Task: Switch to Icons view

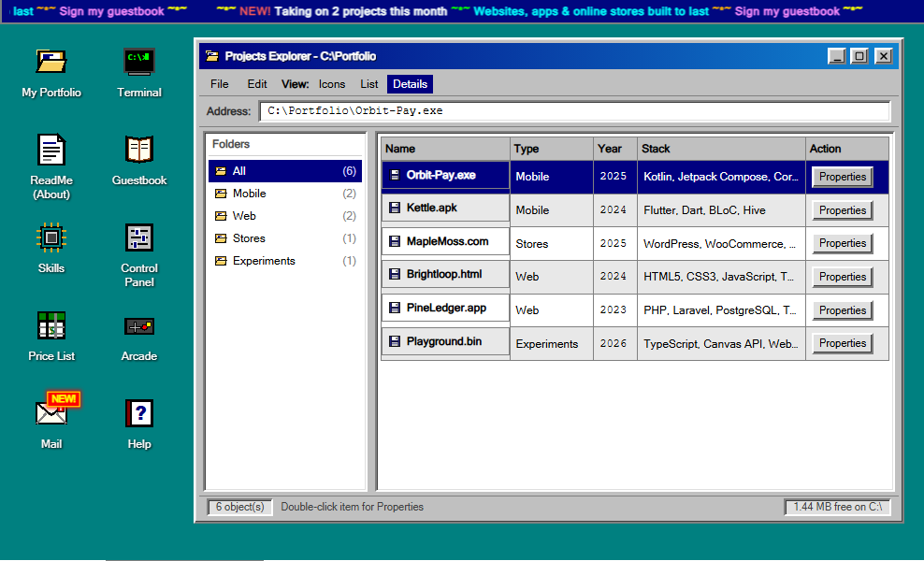Action: [x=332, y=83]
